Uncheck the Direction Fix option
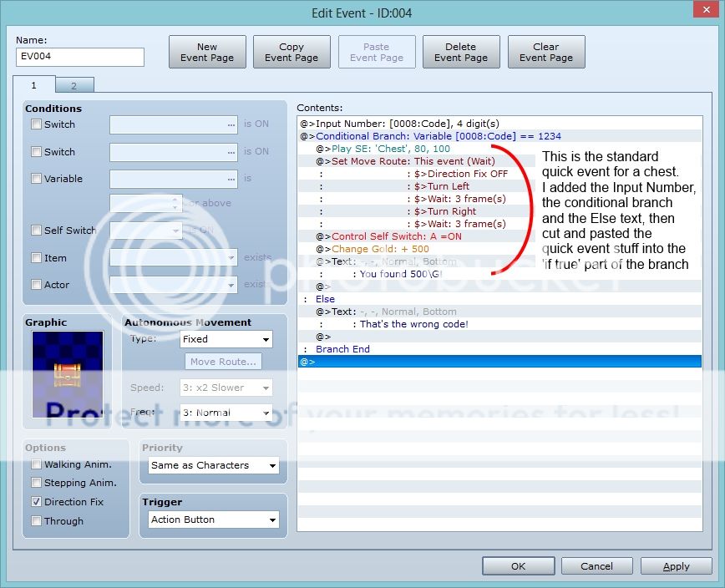 [36, 502]
